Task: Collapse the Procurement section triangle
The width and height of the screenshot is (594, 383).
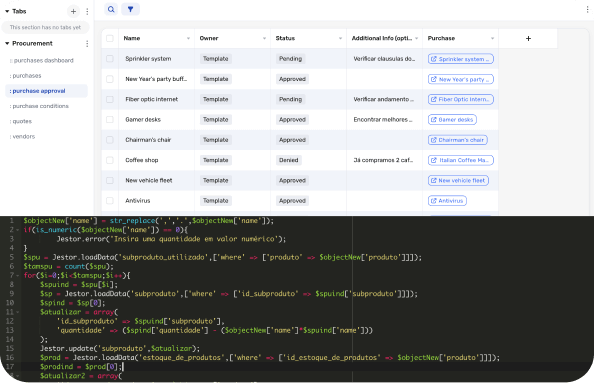Action: [x=7, y=44]
